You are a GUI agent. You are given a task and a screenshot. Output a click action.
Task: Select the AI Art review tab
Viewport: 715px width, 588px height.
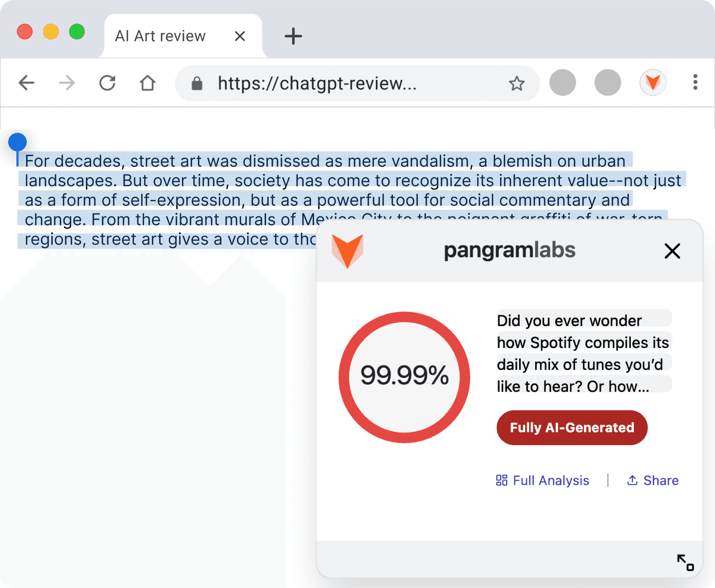click(x=160, y=35)
